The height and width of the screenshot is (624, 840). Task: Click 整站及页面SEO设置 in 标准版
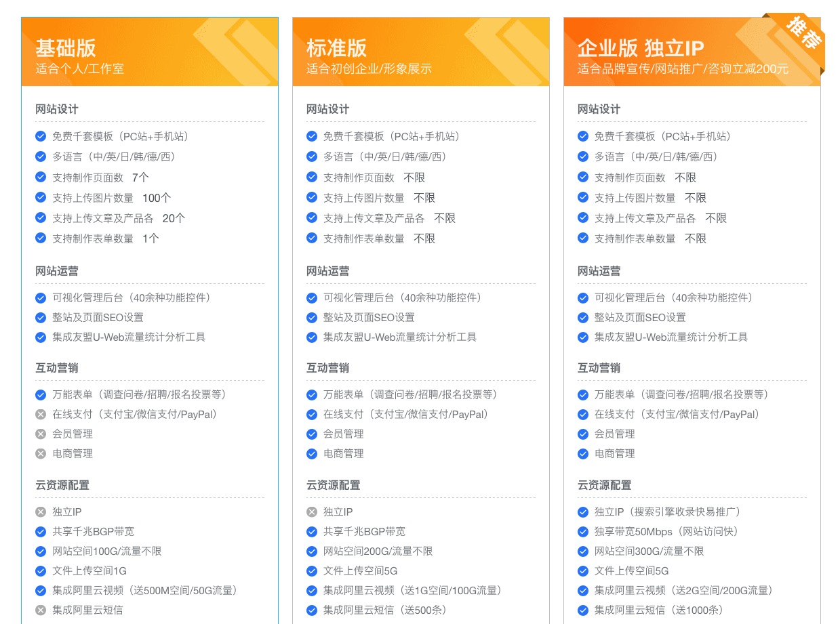(369, 317)
